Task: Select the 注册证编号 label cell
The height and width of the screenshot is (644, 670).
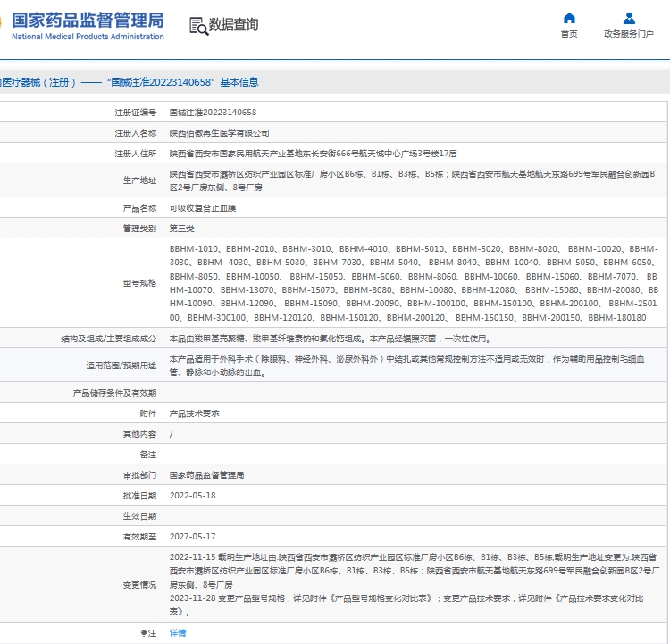Action: pos(136,113)
